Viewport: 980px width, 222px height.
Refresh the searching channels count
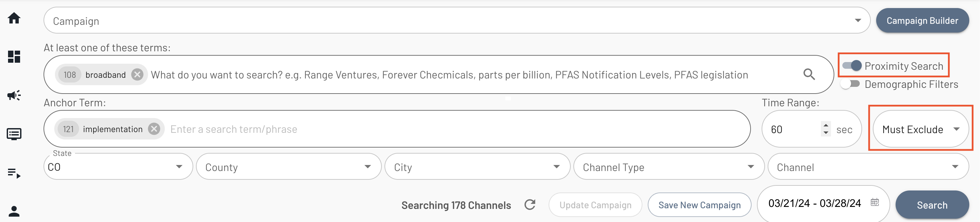coord(530,205)
